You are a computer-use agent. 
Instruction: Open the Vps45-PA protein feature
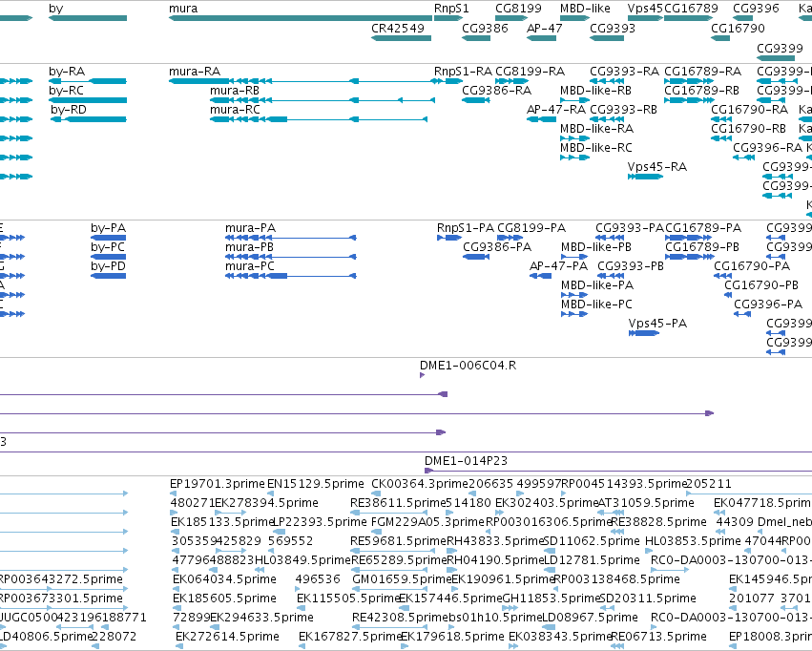pos(644,333)
